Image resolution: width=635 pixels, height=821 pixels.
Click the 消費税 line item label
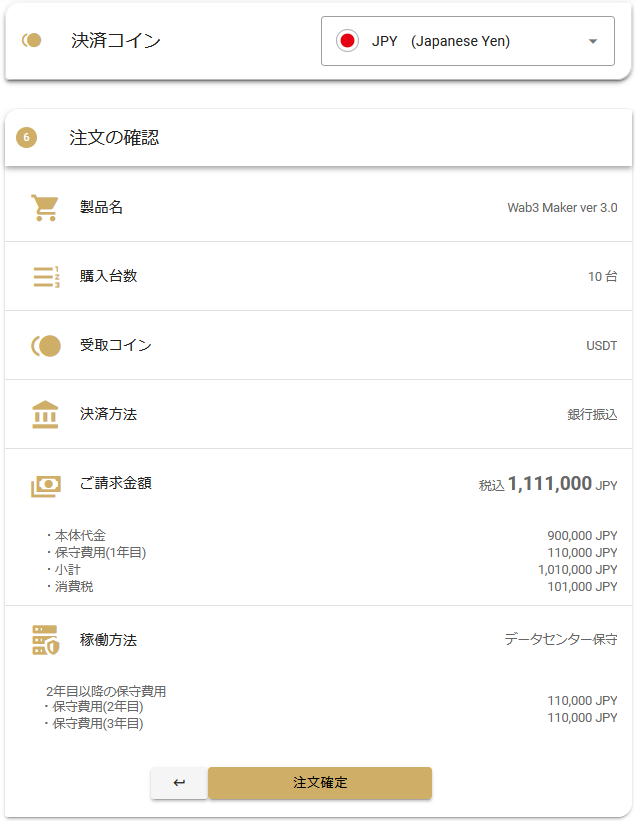pyautogui.click(x=74, y=586)
